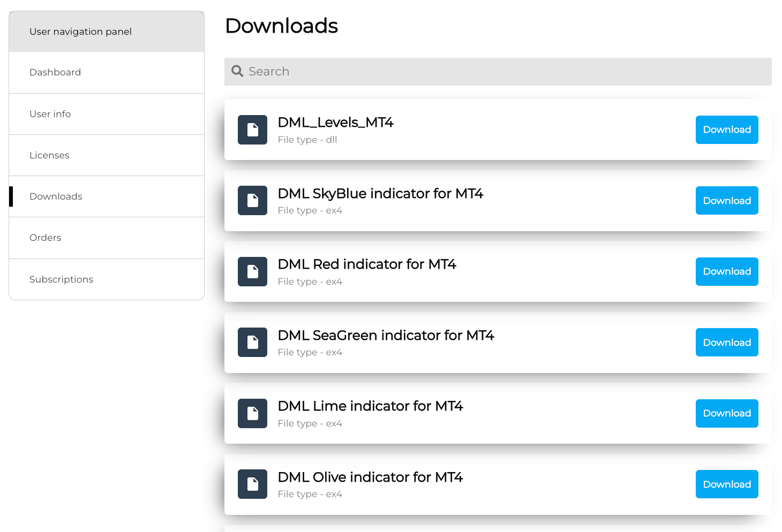The width and height of the screenshot is (782, 532).
Task: Click the DML Lime indicator file icon
Action: (252, 413)
